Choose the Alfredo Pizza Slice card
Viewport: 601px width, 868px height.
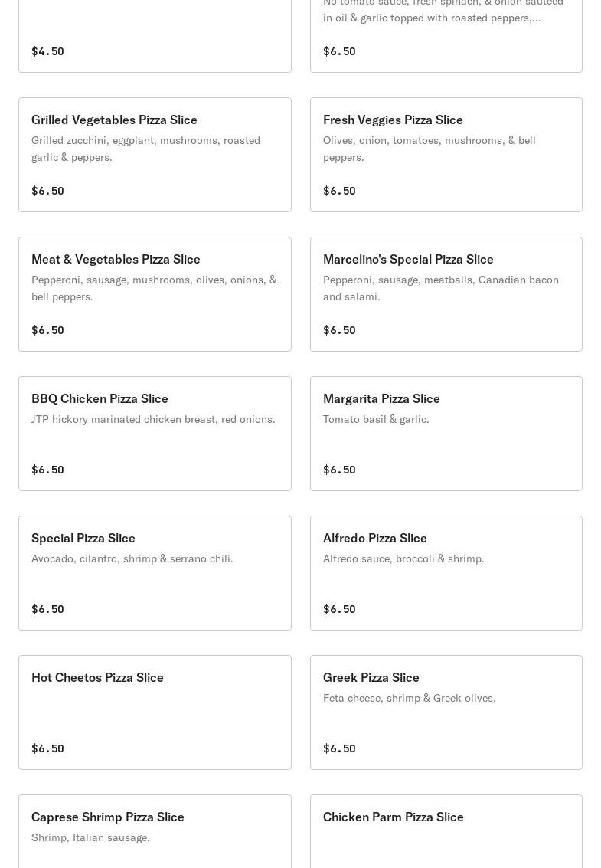click(x=446, y=573)
